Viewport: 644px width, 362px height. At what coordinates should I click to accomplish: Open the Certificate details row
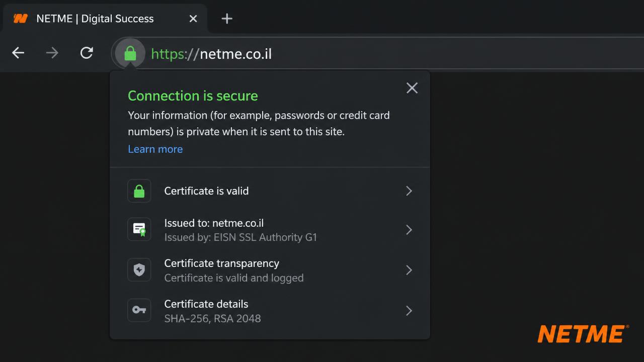(270, 311)
